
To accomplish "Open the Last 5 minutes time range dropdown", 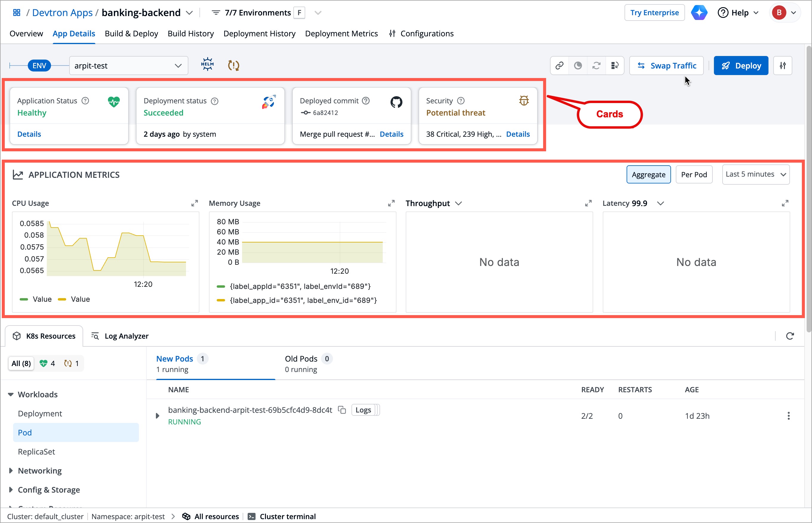I will 755,175.
